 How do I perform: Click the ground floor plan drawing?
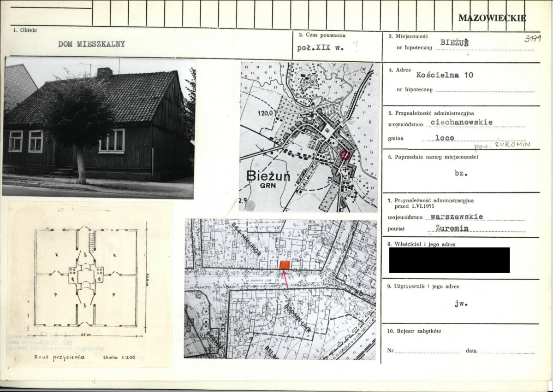89,284
